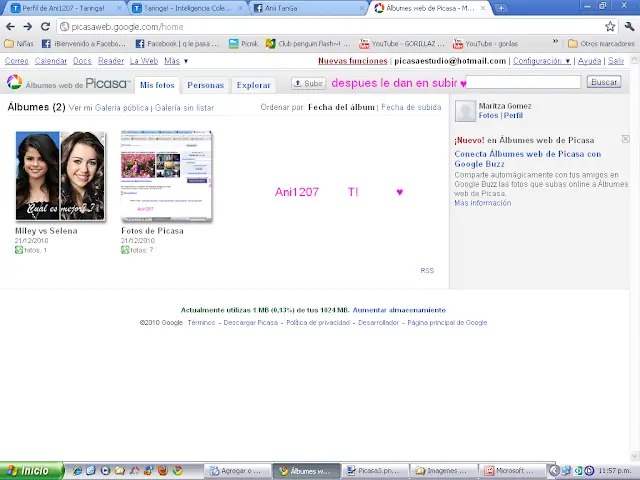Bookmark page with the star icon
640x480 pixels.
point(610,27)
